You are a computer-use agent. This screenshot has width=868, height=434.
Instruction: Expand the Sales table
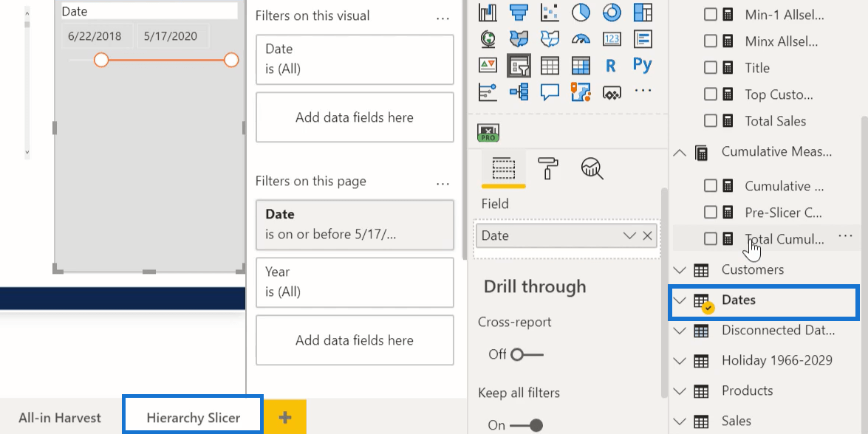click(679, 421)
